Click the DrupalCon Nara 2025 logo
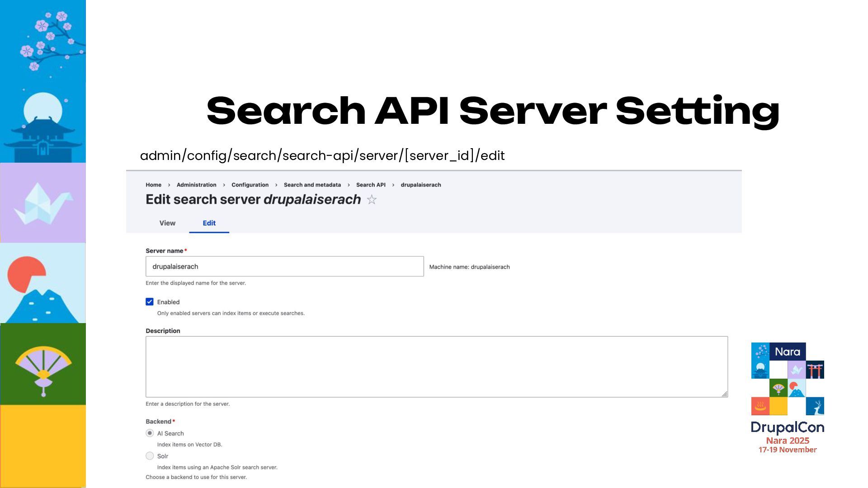Screen dimensions: 868x488 click(788, 398)
